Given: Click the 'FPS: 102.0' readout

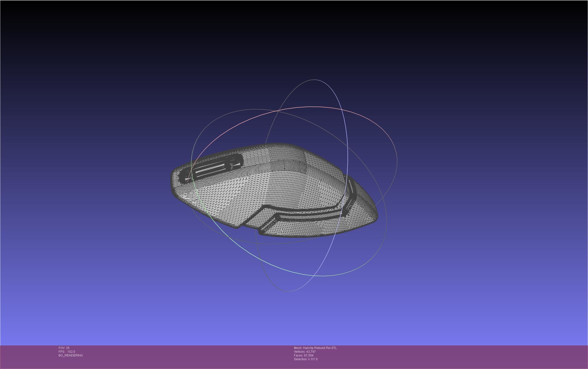Looking at the screenshot, I should [67, 352].
